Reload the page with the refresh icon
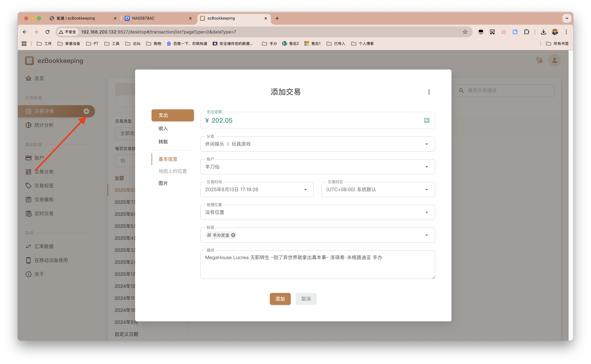 tap(47, 32)
